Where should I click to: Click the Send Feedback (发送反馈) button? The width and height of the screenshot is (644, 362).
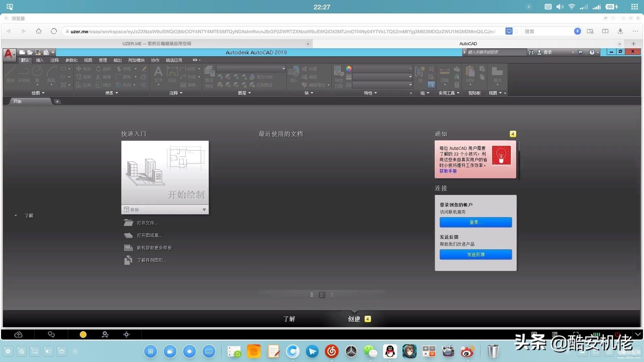coord(476,254)
